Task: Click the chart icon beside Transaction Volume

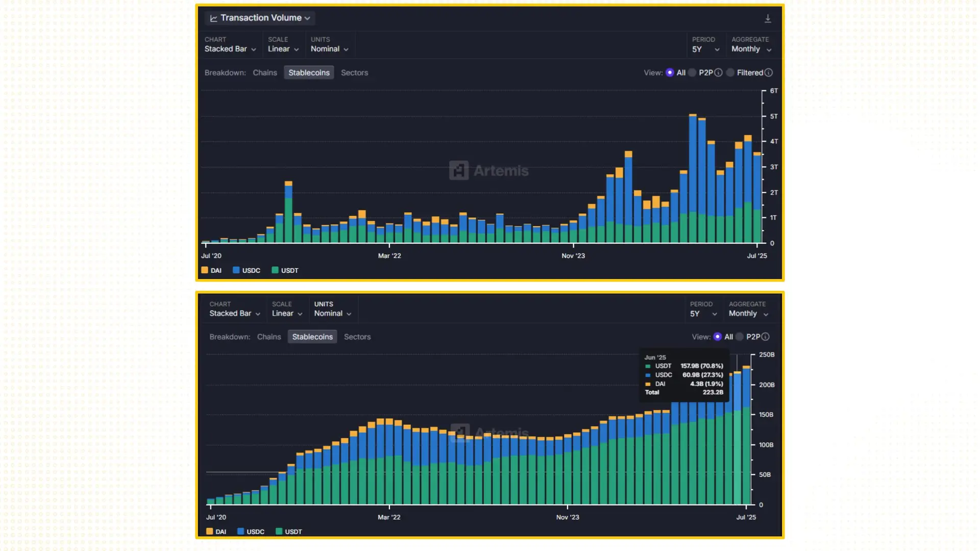Action: pyautogui.click(x=213, y=18)
